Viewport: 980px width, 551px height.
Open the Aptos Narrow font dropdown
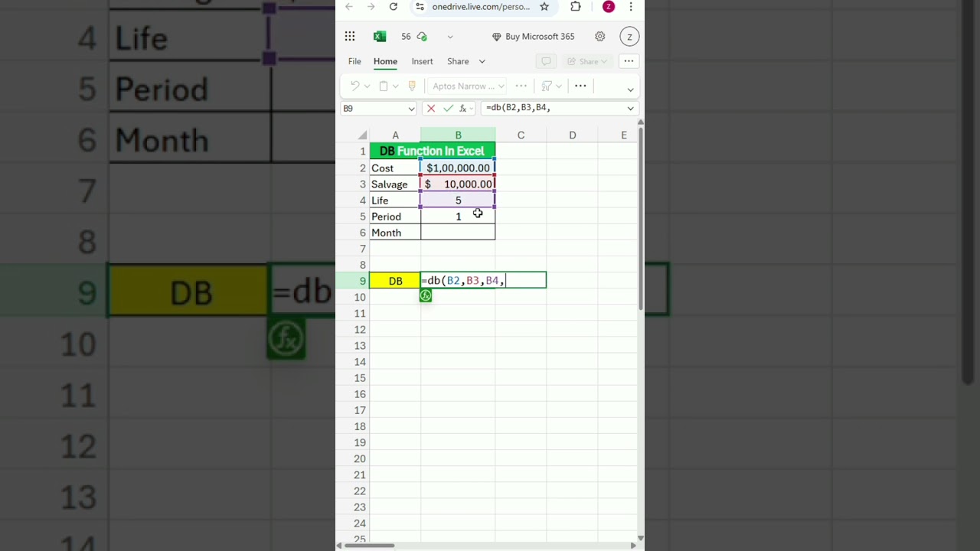[x=468, y=86]
